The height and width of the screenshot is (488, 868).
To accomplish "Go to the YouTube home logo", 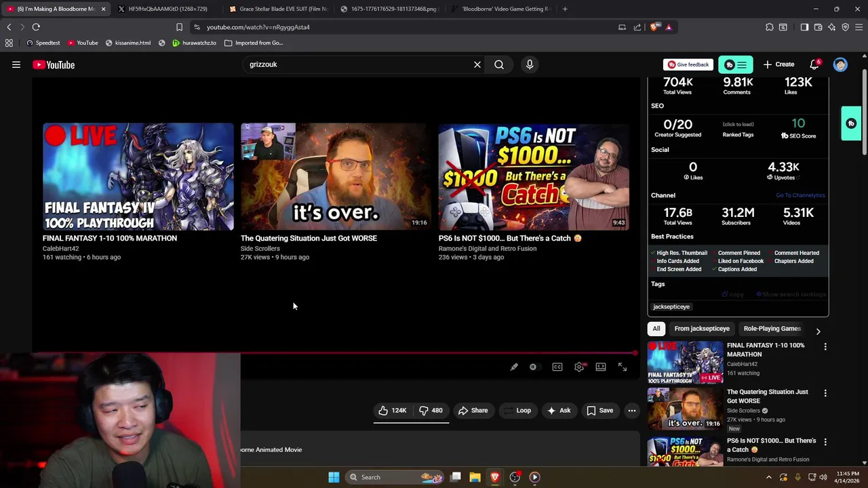I will point(54,64).
